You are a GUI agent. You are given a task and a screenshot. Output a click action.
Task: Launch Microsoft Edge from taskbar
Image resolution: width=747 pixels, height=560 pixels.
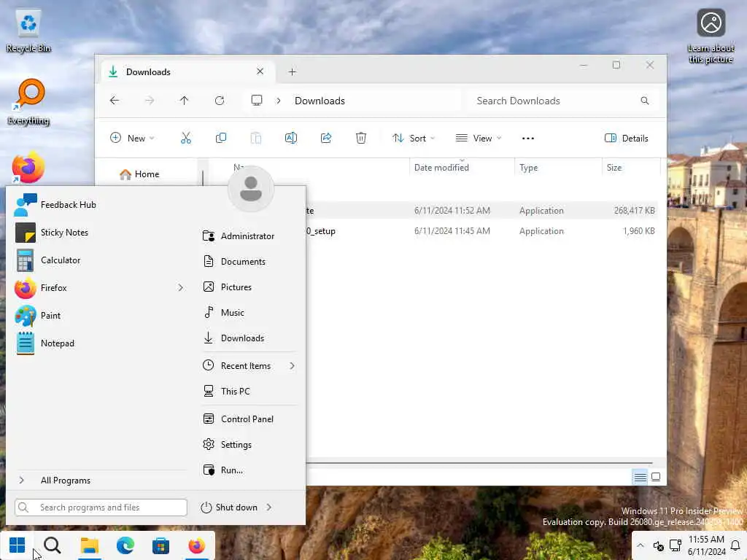125,545
